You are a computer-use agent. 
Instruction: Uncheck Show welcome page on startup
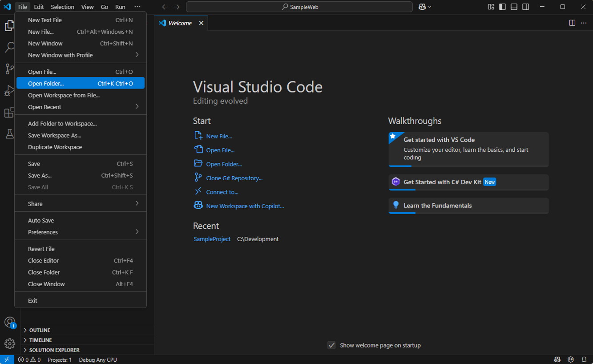pyautogui.click(x=331, y=345)
